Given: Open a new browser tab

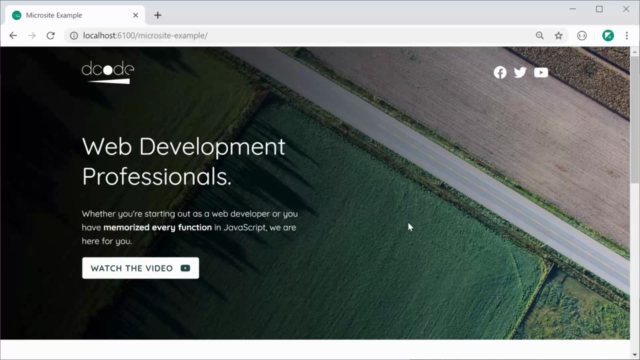Looking at the screenshot, I should [158, 15].
